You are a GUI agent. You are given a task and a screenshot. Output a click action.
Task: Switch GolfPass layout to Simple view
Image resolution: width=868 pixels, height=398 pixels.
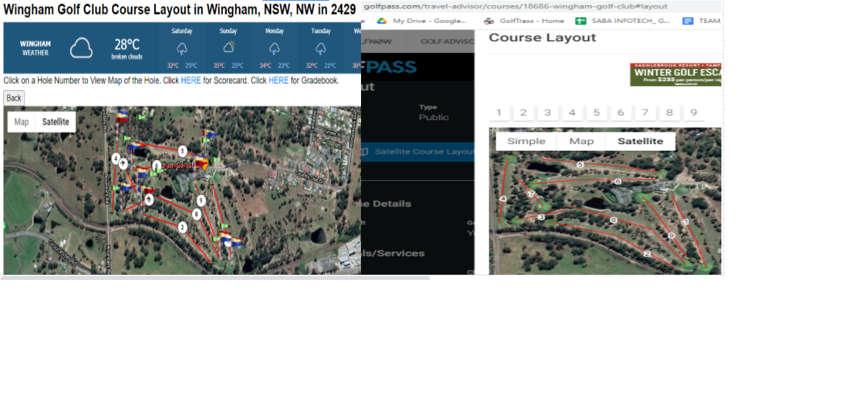pyautogui.click(x=527, y=142)
